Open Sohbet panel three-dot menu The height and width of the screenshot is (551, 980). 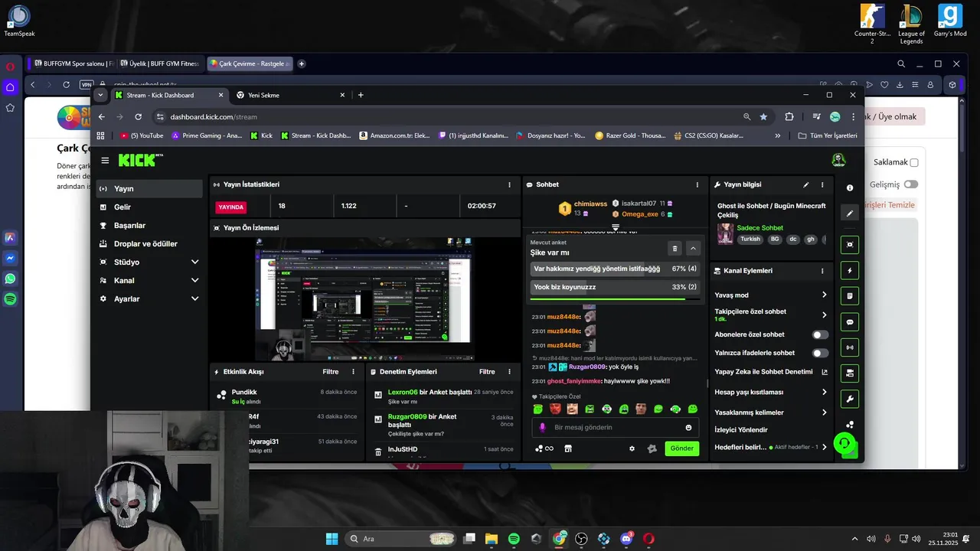click(697, 184)
